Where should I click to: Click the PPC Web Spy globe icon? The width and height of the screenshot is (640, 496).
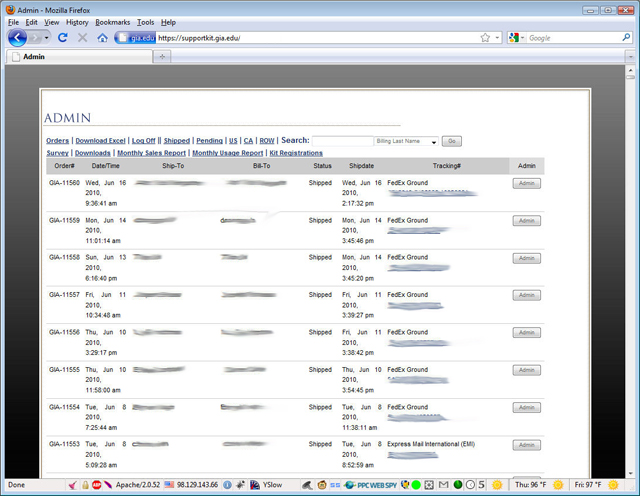click(x=349, y=485)
